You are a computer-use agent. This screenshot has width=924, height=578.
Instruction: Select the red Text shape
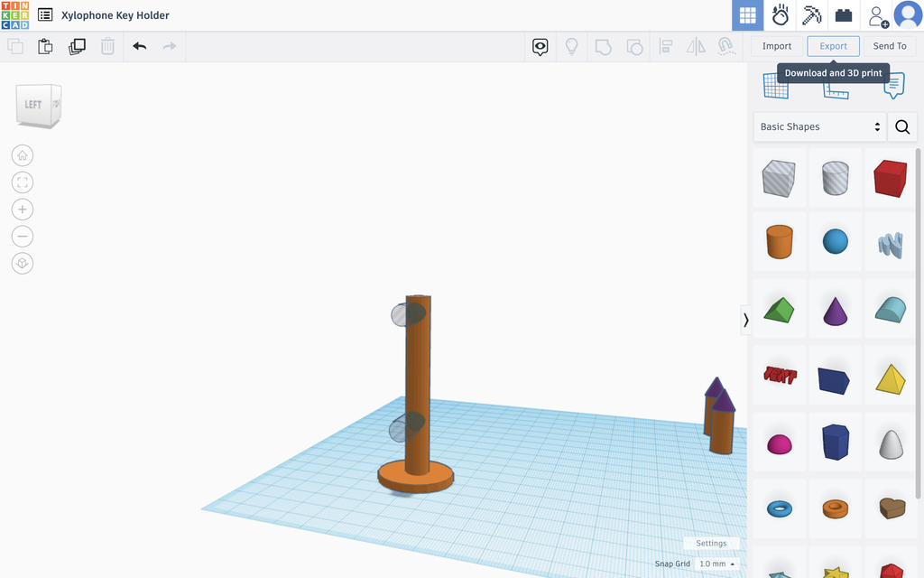click(779, 375)
